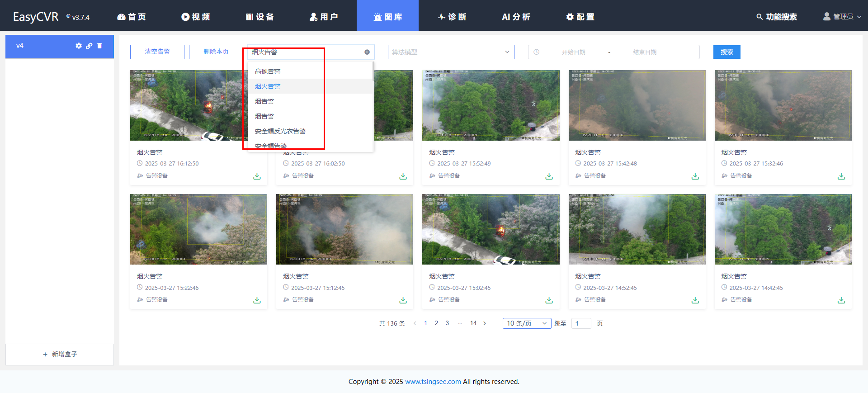Click the settings gear icon for v4
Viewport: 868px width, 393px height.
(x=79, y=46)
